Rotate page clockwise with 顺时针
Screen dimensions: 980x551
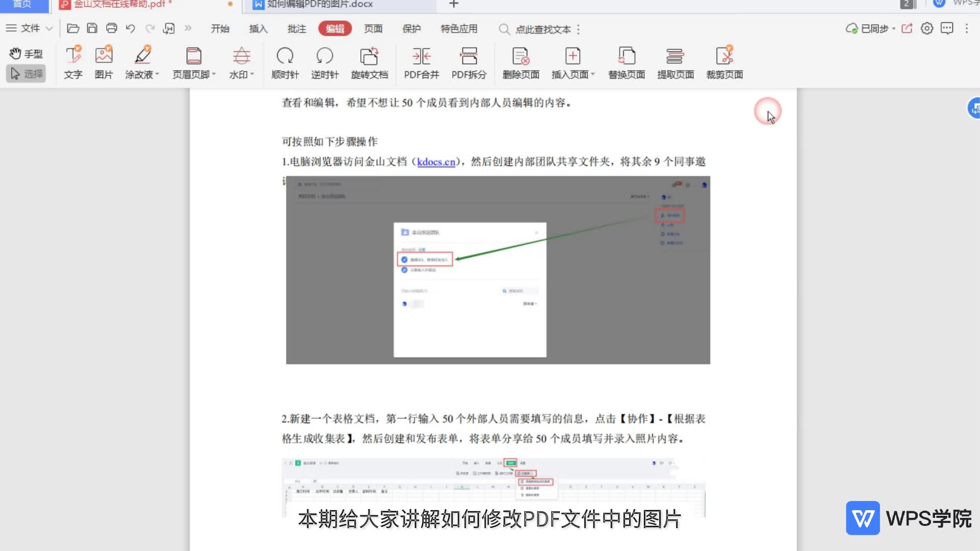pos(285,62)
